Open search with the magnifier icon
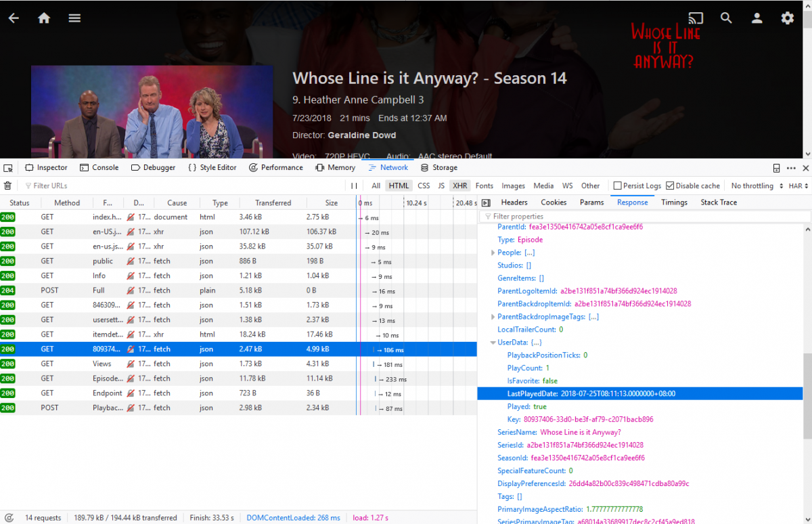The width and height of the screenshot is (812, 524). [x=726, y=18]
